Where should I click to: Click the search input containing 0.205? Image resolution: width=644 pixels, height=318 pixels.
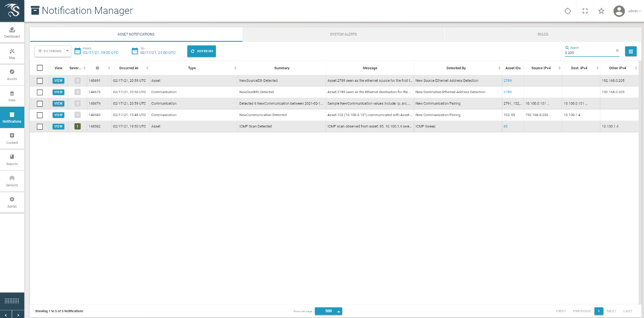point(589,53)
